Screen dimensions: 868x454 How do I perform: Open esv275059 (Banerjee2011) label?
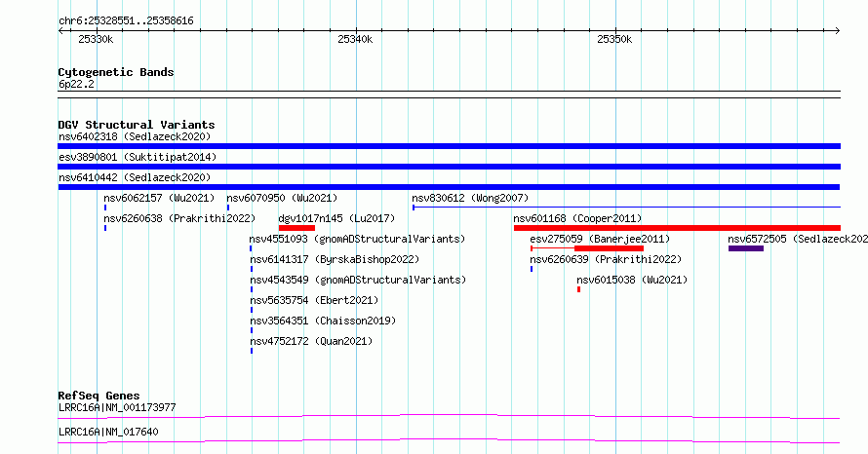[x=600, y=239]
